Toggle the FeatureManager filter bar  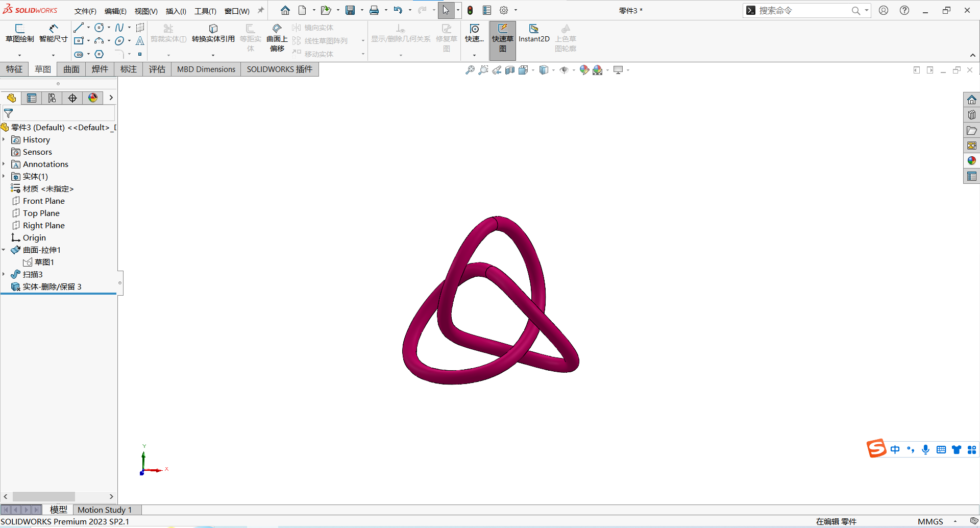(9, 113)
